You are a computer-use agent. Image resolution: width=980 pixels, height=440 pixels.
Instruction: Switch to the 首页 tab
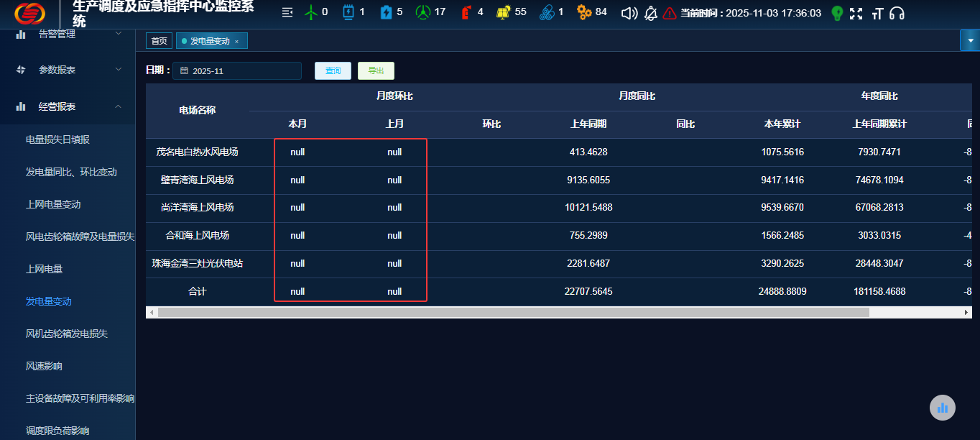[159, 41]
